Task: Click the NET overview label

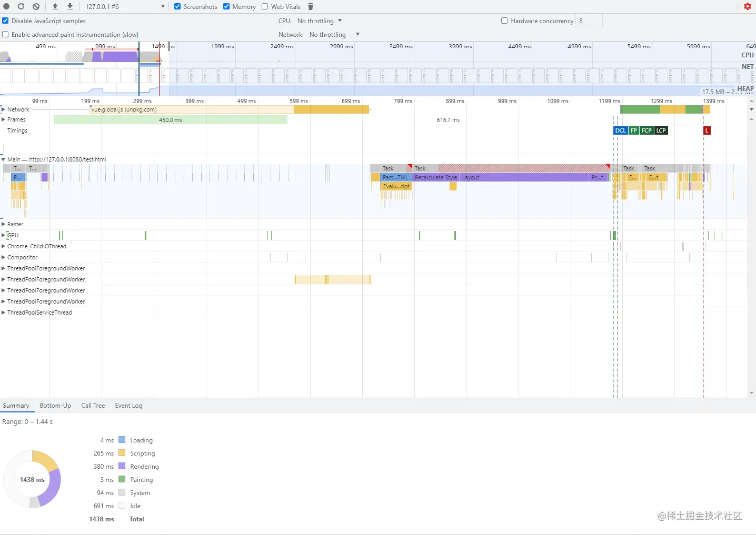Action: pyautogui.click(x=748, y=66)
